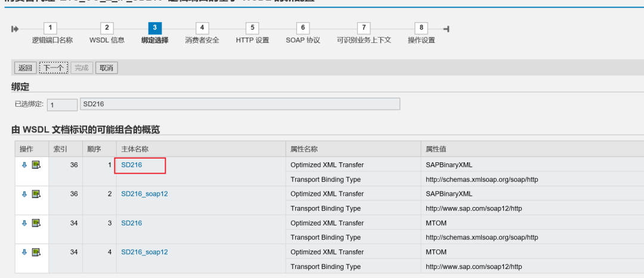The height and width of the screenshot is (278, 644).
Task: Click the 操作 column header
Action: click(x=32, y=149)
